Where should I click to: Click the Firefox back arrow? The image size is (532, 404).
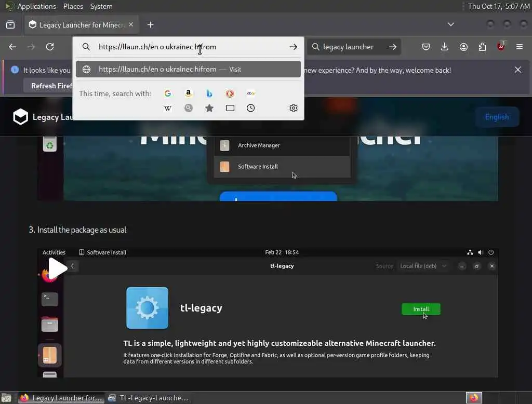point(12,47)
